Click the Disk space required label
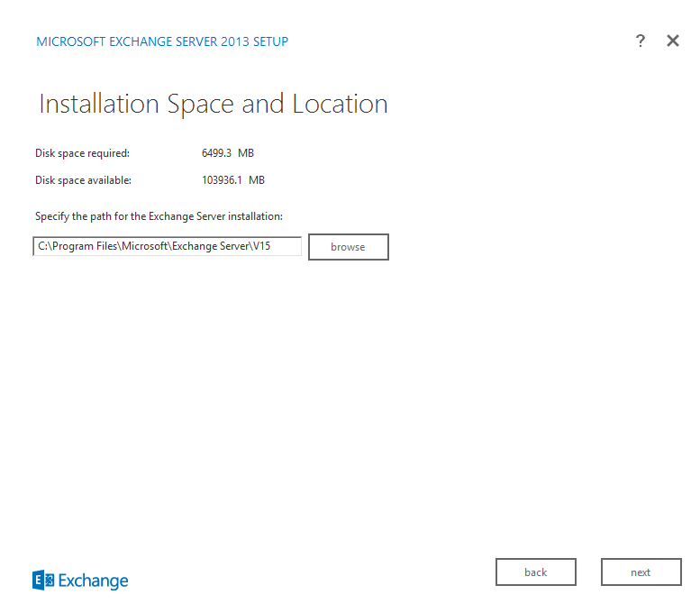 (82, 153)
